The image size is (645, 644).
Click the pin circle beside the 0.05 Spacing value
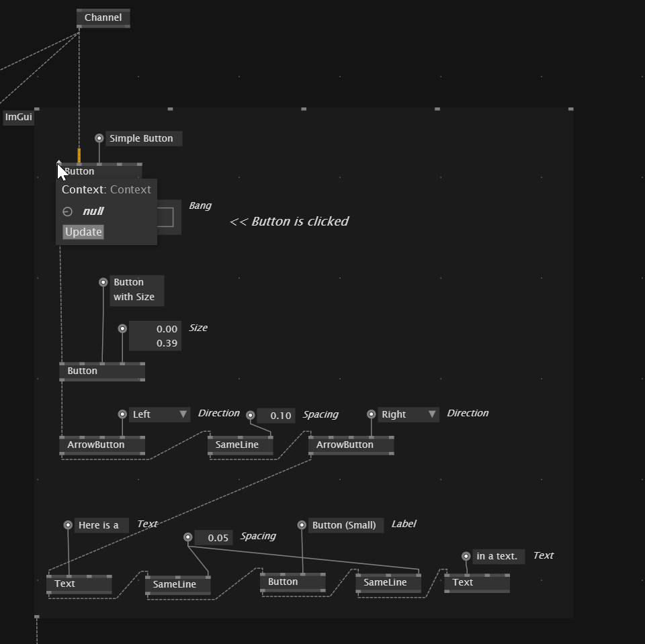tap(188, 537)
